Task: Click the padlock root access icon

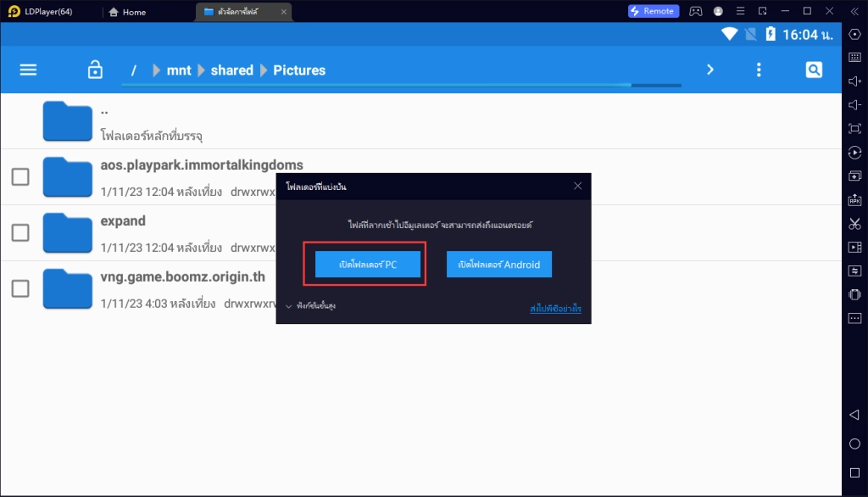Action: [x=95, y=70]
